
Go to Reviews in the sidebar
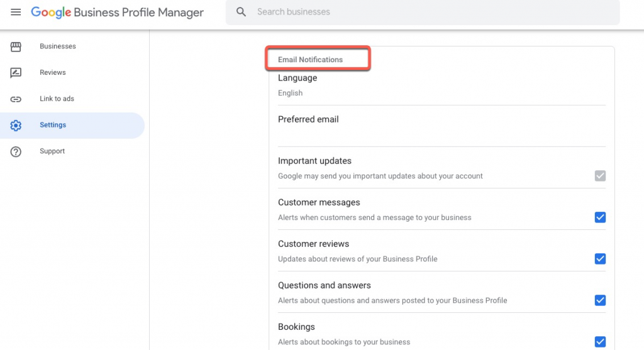click(x=72, y=73)
